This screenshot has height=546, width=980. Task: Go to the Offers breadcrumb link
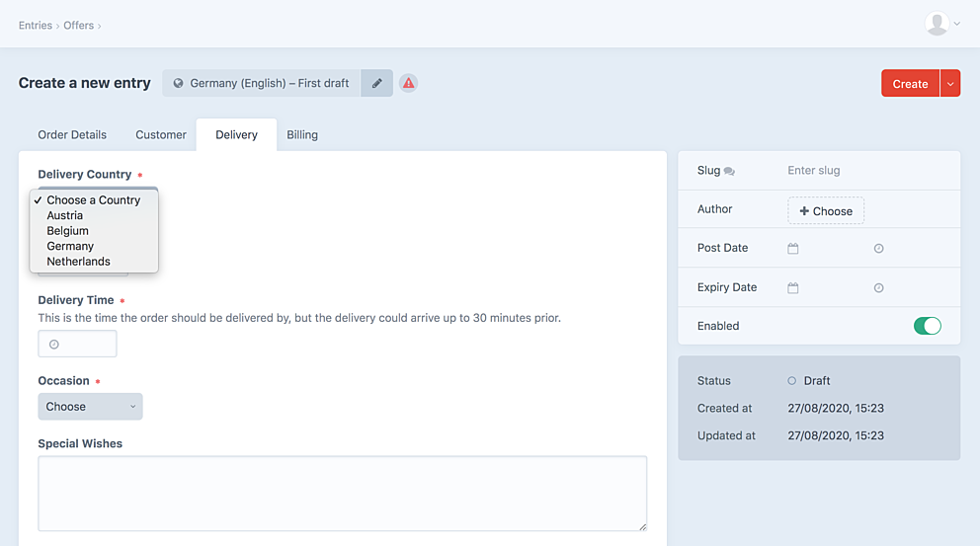click(78, 26)
